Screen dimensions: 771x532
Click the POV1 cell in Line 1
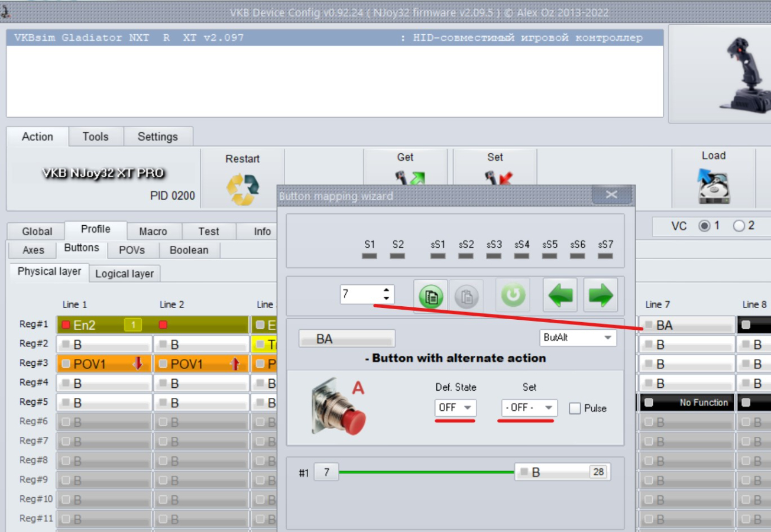pos(104,364)
